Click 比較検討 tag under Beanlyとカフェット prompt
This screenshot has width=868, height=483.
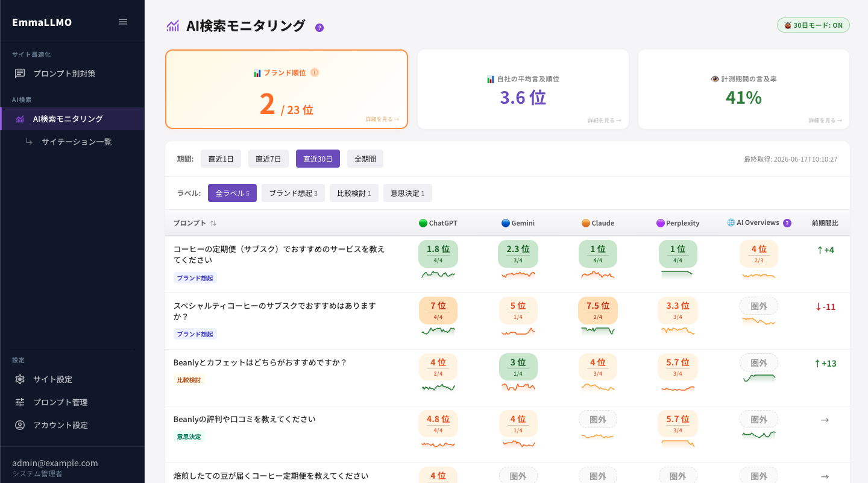[x=189, y=380]
